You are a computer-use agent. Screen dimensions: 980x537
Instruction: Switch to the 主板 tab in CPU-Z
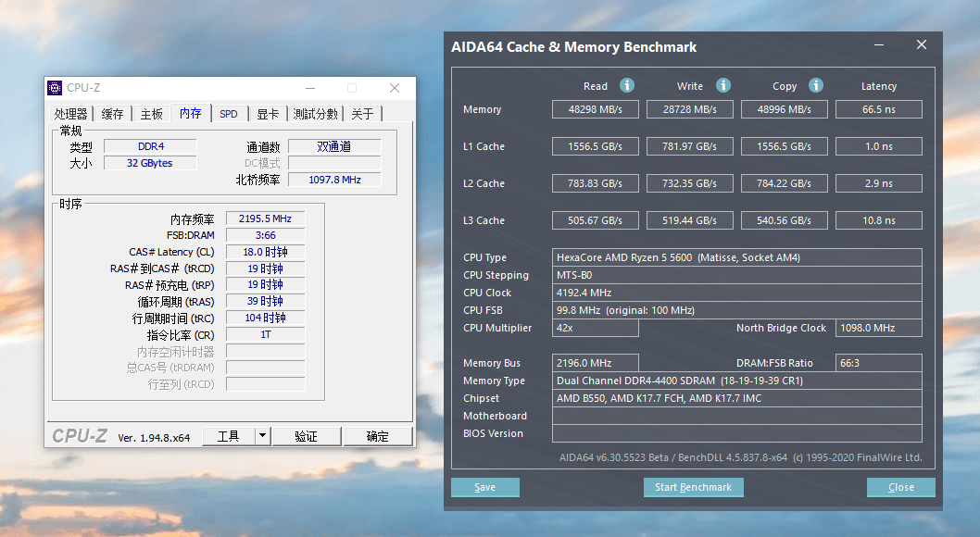point(151,114)
